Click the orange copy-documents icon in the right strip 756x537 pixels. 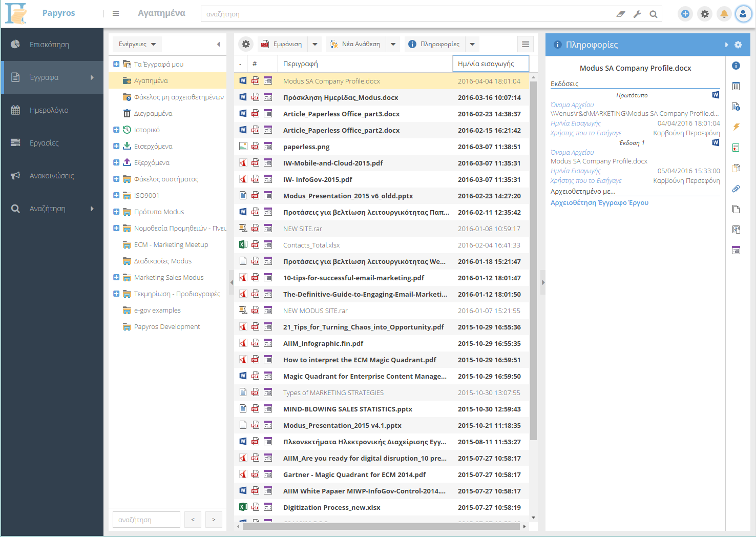click(736, 168)
